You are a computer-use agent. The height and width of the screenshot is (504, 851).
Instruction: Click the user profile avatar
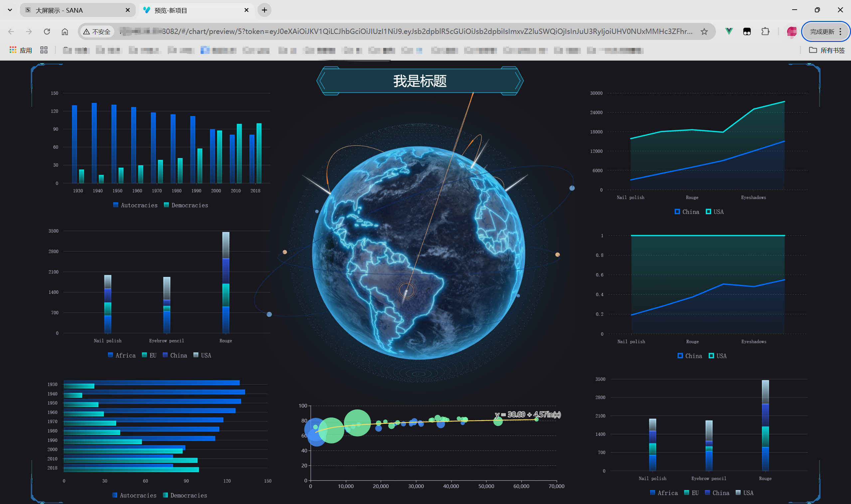point(791,32)
